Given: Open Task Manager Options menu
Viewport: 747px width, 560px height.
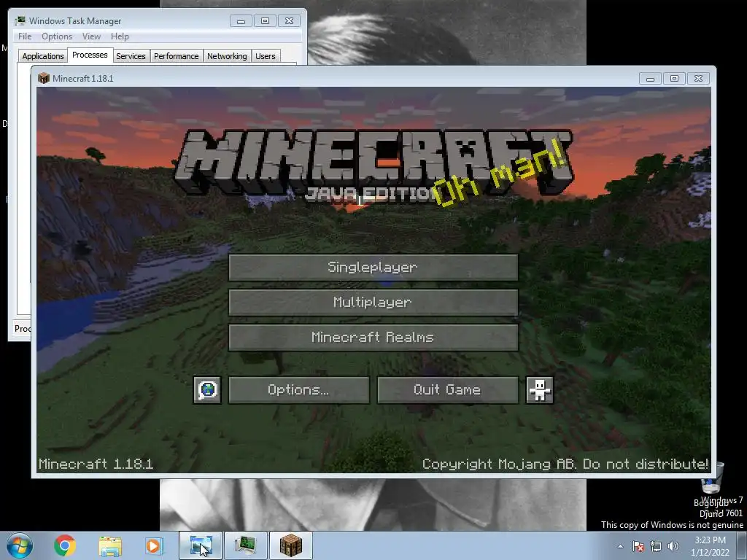Looking at the screenshot, I should click(57, 36).
